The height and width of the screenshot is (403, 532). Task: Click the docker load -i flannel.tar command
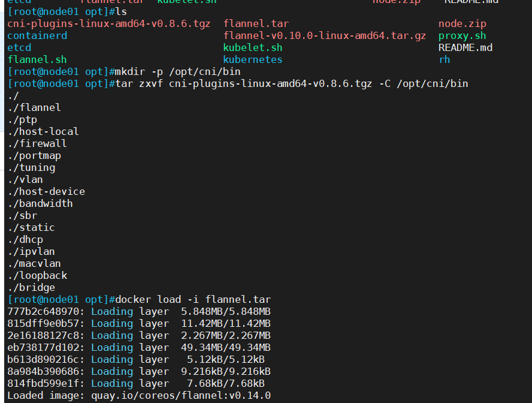[x=193, y=299]
